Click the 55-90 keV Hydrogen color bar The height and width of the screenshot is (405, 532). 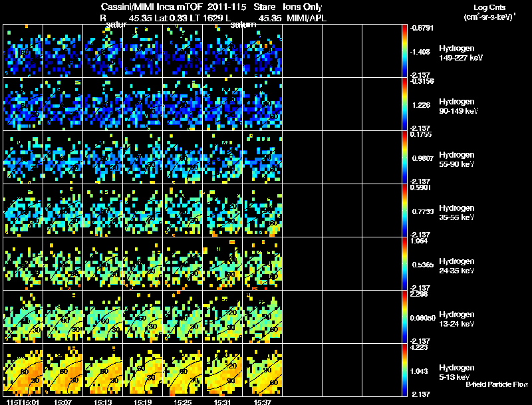click(x=404, y=158)
